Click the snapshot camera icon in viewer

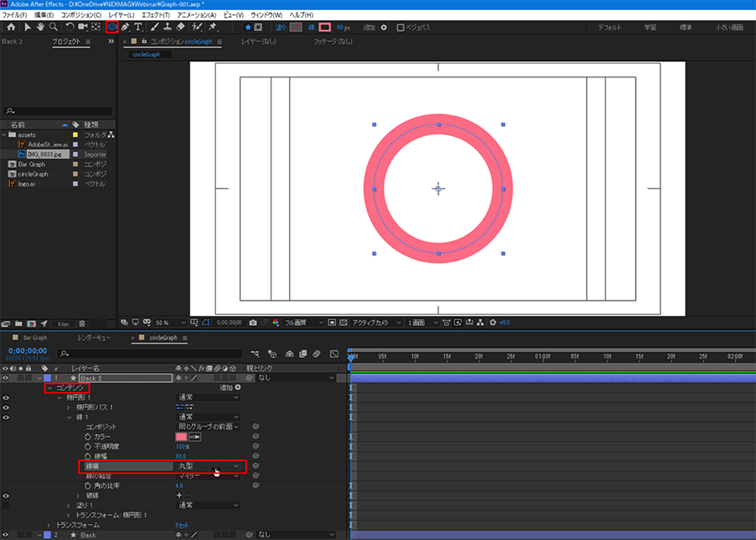[x=253, y=322]
